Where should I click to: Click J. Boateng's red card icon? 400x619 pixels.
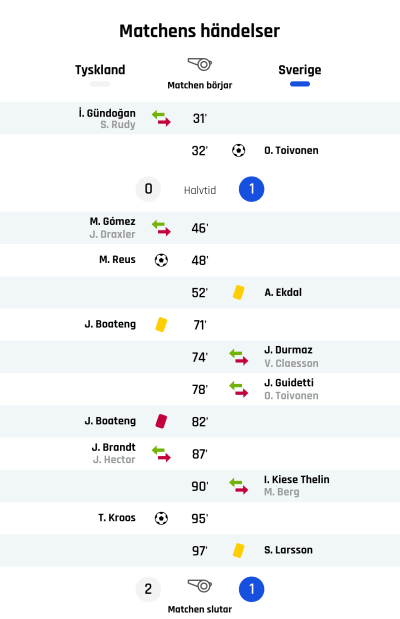(x=161, y=421)
